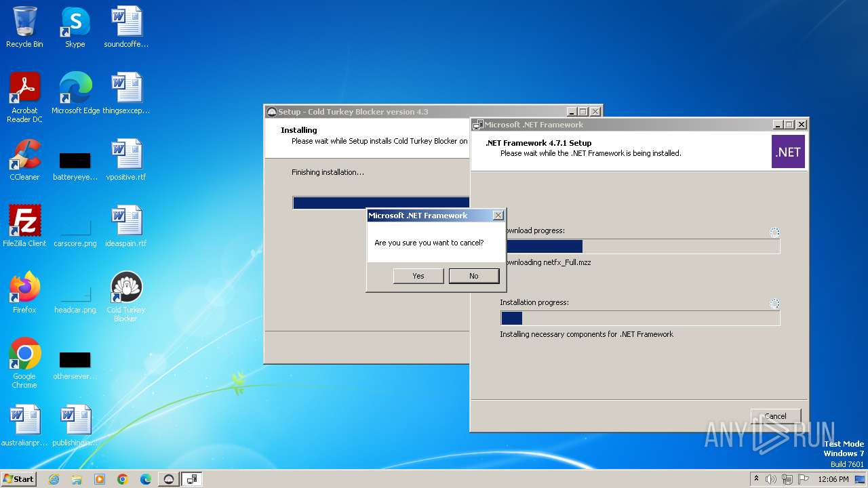Select the Skype desktop shortcut
The height and width of the screenshot is (488, 868).
pyautogui.click(x=75, y=27)
